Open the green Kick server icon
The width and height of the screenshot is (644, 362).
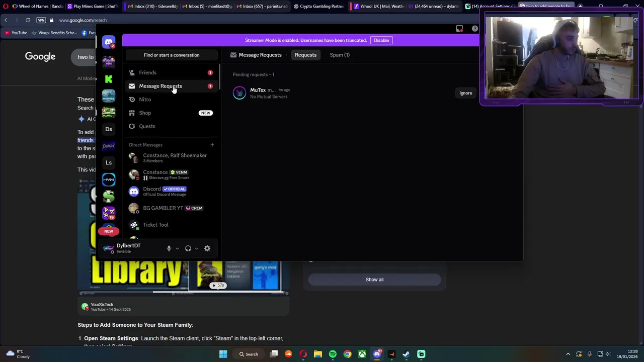[109, 79]
